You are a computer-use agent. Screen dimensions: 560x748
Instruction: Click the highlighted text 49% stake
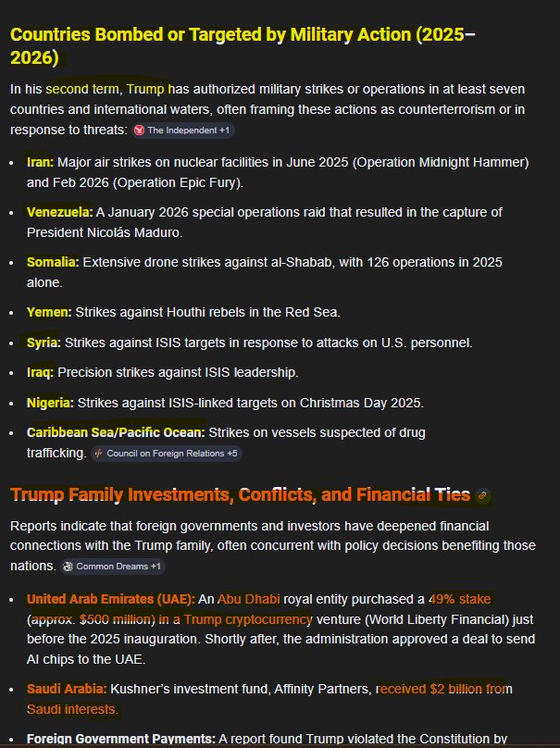point(460,599)
